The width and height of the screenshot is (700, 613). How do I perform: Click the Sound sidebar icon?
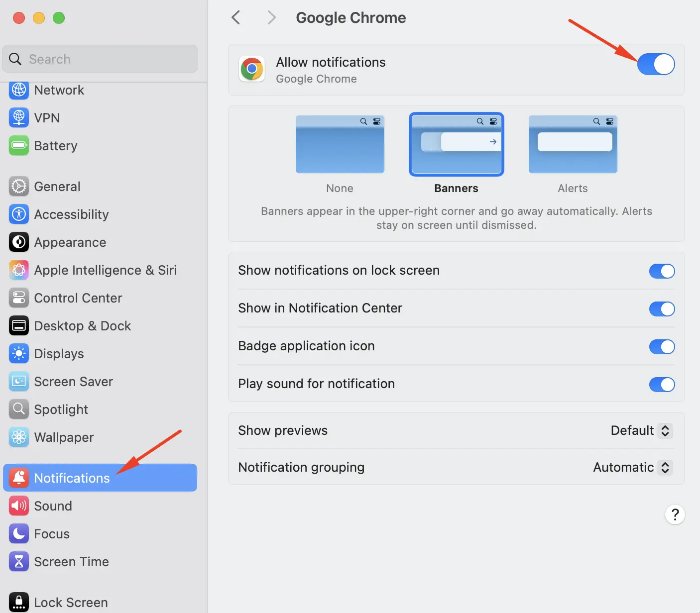pyautogui.click(x=18, y=506)
